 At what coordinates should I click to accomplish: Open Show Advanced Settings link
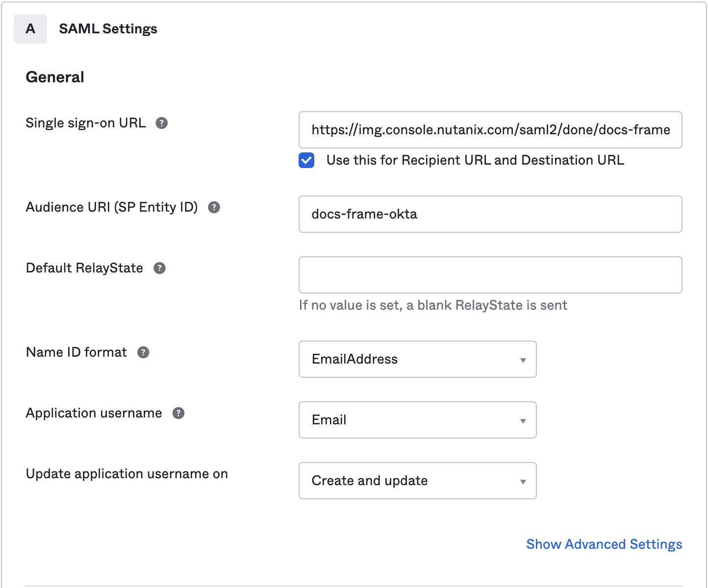(604, 544)
